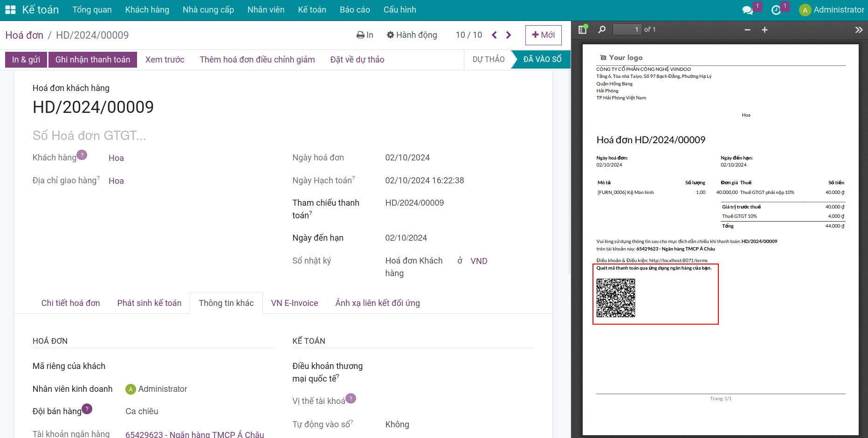Image resolution: width=868 pixels, height=438 pixels.
Task: Click Ghi nhận thanh toán button
Action: (93, 60)
